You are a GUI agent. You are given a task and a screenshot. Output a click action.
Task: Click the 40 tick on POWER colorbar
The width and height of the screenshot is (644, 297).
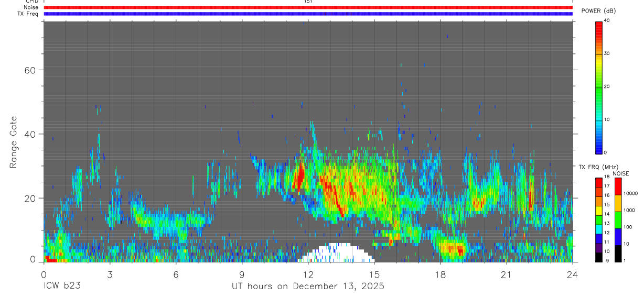pyautogui.click(x=607, y=21)
